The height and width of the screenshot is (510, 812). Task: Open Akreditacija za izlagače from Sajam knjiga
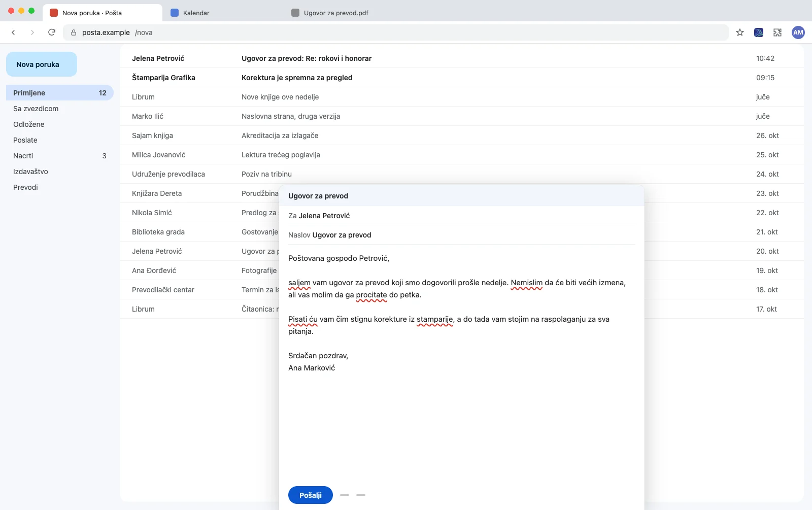point(462,135)
